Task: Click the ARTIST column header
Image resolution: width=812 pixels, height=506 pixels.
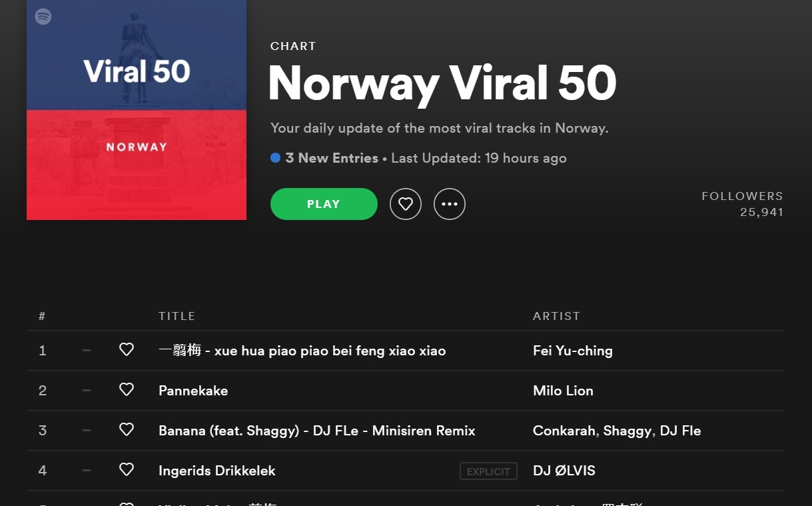Action: click(556, 316)
